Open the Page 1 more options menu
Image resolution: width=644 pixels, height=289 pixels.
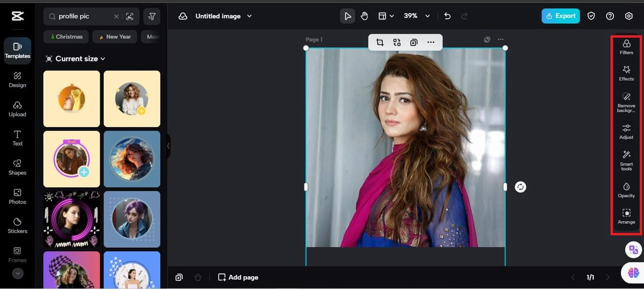pos(501,39)
